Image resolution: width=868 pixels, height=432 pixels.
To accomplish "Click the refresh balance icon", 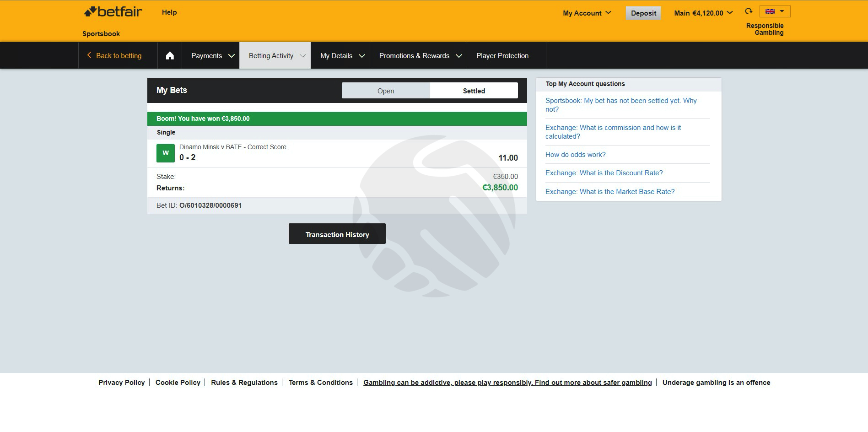I will (x=749, y=11).
